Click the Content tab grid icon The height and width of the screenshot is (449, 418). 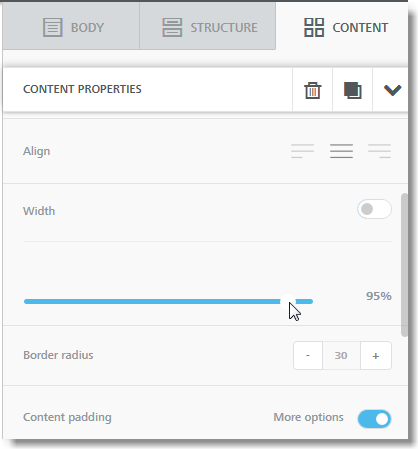[x=314, y=27]
